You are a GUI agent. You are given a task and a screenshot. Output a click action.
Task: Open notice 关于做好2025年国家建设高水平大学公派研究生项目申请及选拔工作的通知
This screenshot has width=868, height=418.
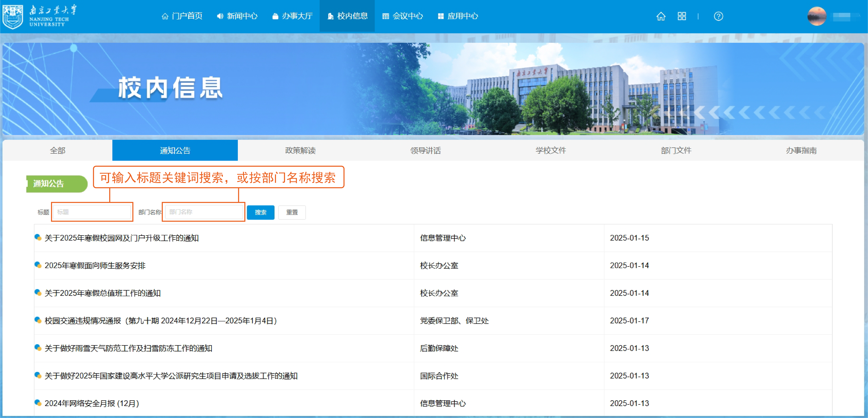(x=171, y=376)
